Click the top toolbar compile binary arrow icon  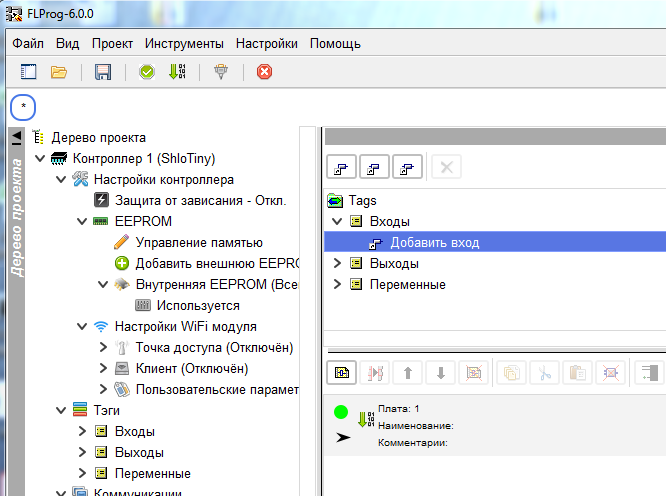[177, 72]
